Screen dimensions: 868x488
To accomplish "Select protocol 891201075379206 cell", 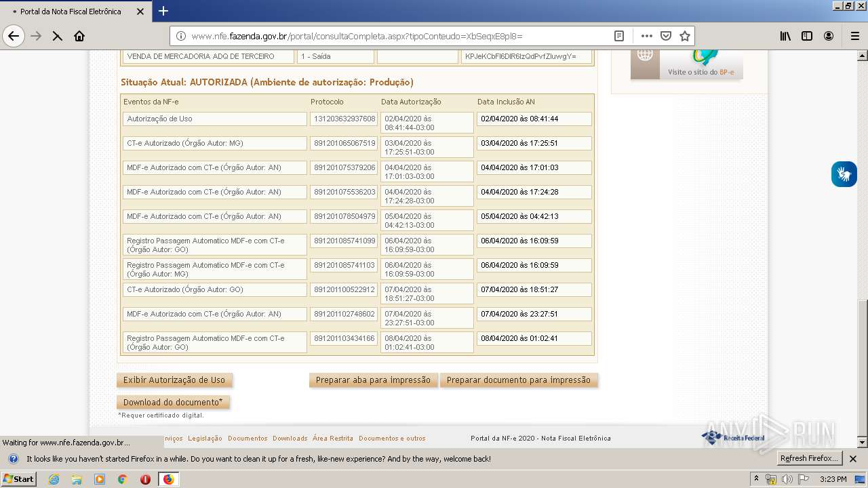I will tap(344, 167).
